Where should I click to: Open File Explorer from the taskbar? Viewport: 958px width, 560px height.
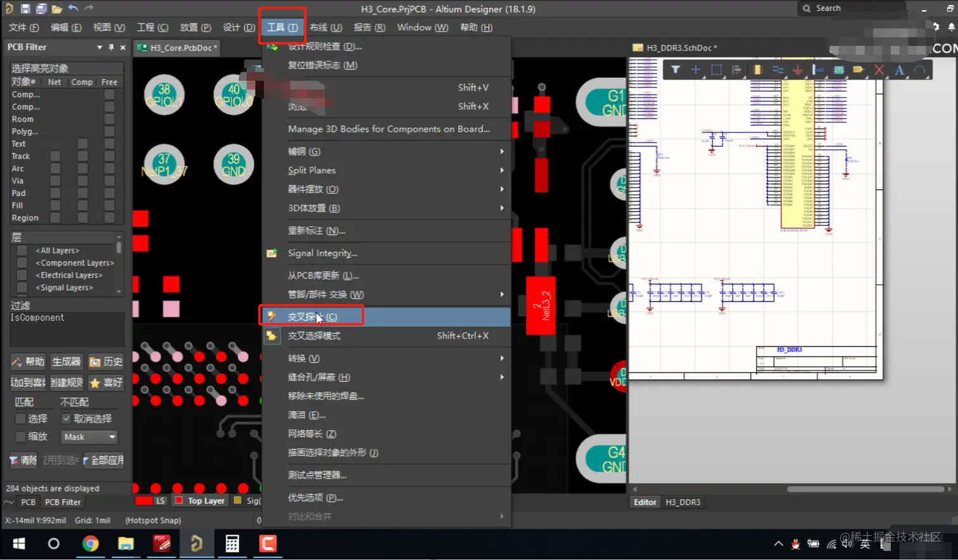[x=126, y=544]
